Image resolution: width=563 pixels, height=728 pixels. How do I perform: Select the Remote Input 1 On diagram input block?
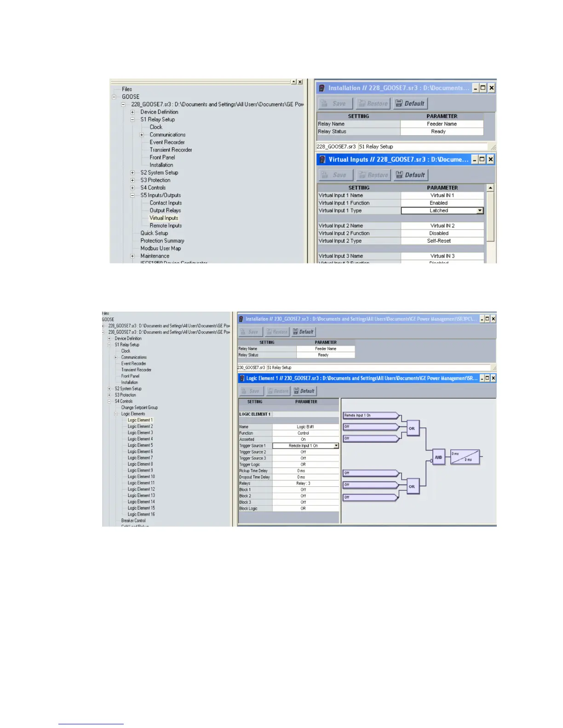click(x=371, y=415)
